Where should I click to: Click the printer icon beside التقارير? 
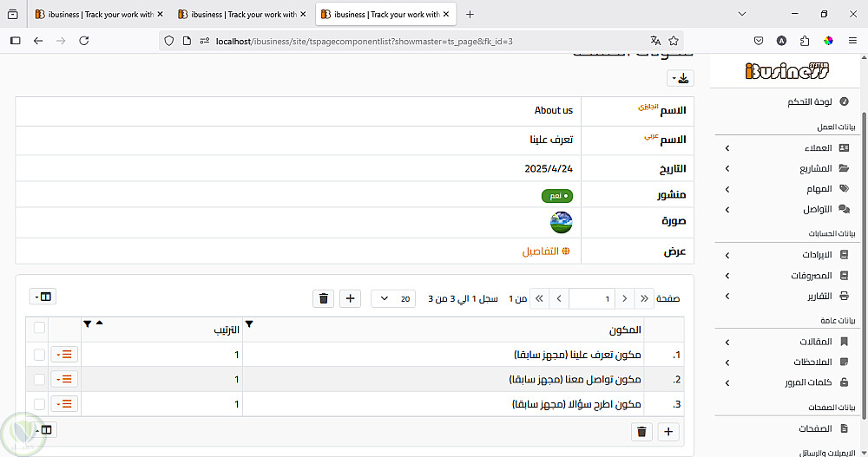click(x=843, y=297)
